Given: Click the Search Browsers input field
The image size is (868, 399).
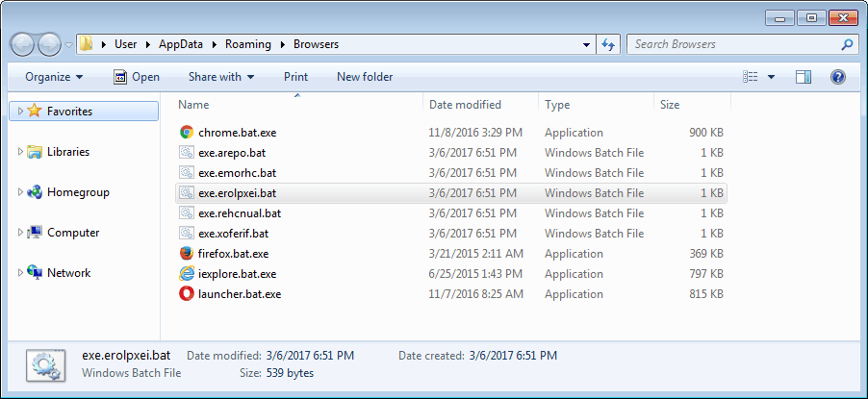Looking at the screenshot, I should (x=736, y=44).
